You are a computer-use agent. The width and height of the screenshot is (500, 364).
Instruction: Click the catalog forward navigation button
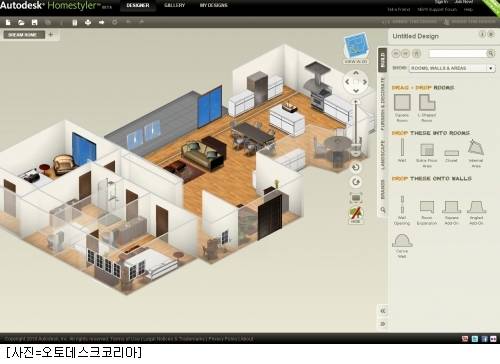point(405,53)
